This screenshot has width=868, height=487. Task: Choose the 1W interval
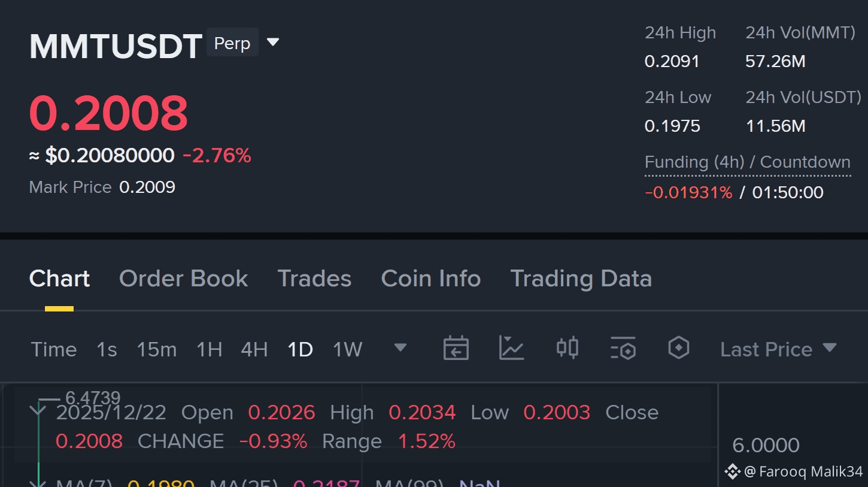pyautogui.click(x=347, y=349)
